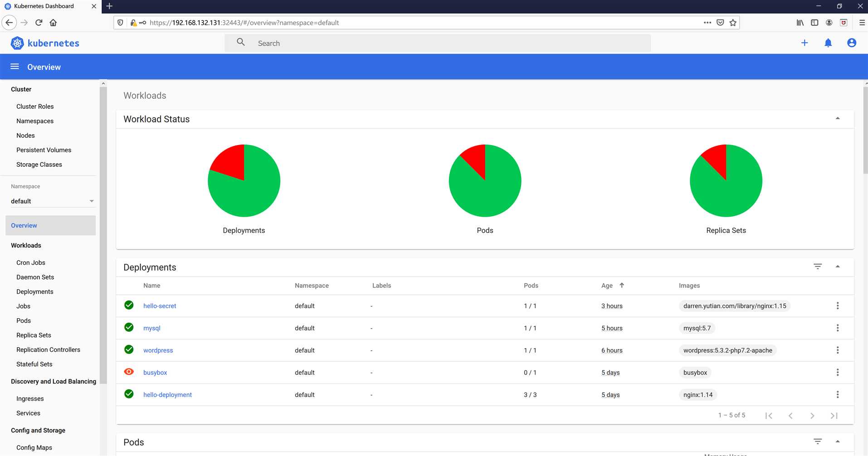Open Namespaces in sidebar

pos(35,121)
